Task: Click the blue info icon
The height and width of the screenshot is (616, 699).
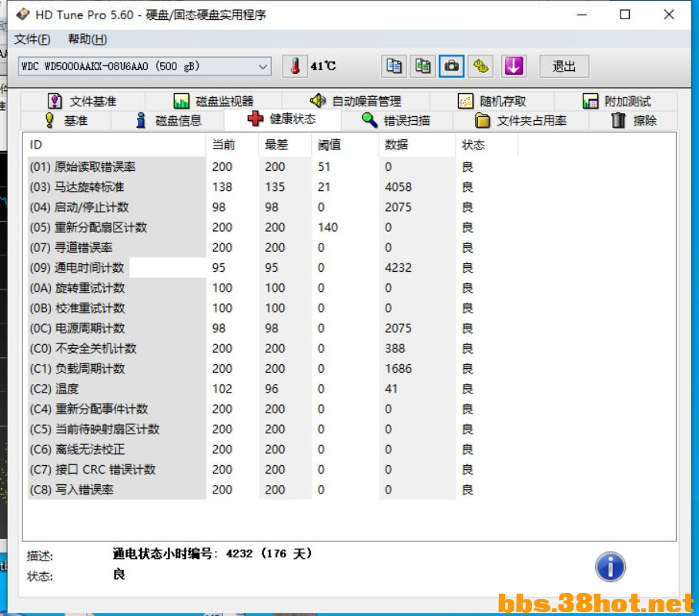Action: [x=610, y=567]
